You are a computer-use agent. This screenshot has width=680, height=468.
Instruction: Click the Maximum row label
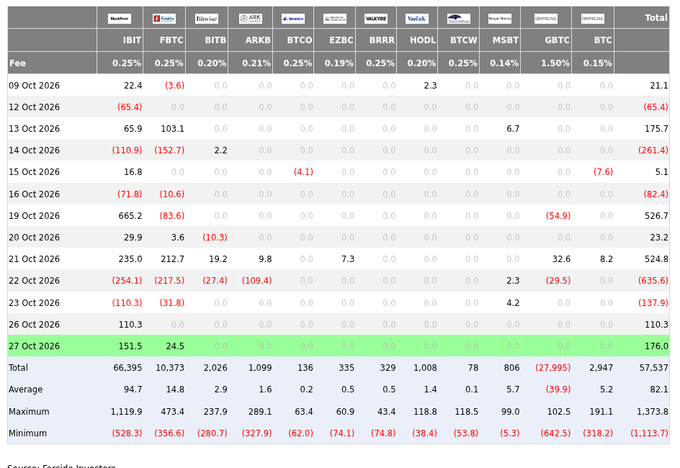29,412
